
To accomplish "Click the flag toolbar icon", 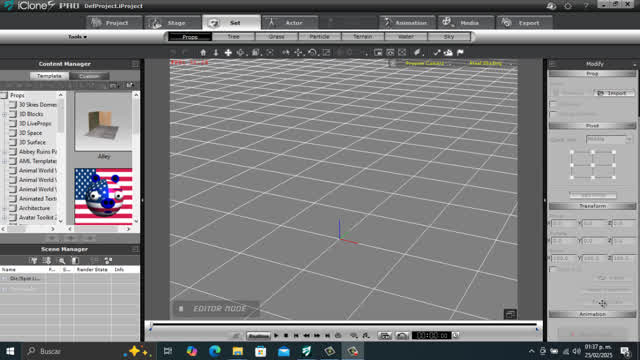I will click(460, 52).
